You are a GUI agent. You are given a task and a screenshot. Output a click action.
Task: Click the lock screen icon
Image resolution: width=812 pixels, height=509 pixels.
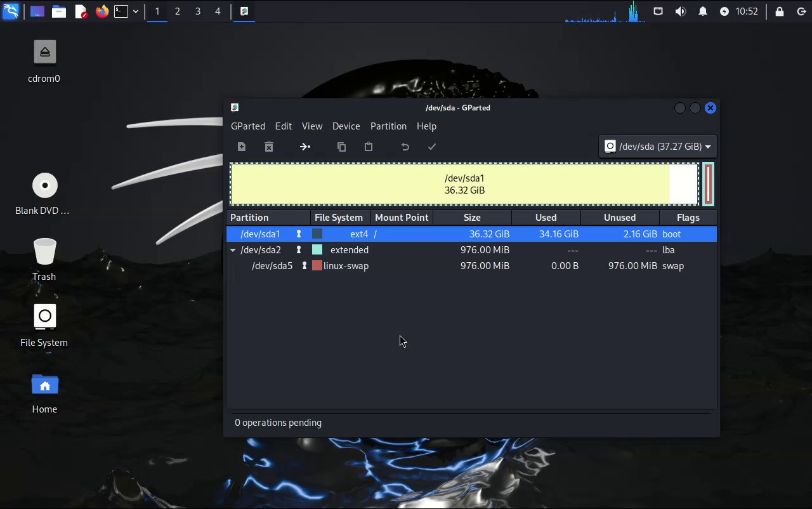click(x=780, y=11)
